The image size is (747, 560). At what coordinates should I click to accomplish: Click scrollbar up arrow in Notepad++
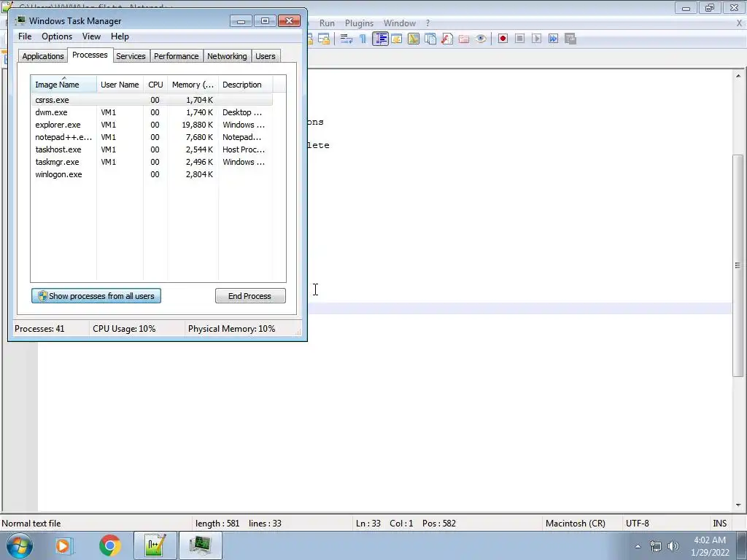(x=738, y=76)
